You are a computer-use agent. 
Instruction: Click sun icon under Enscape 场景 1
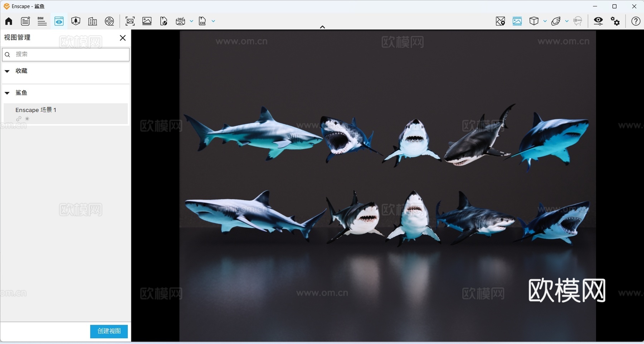click(27, 119)
